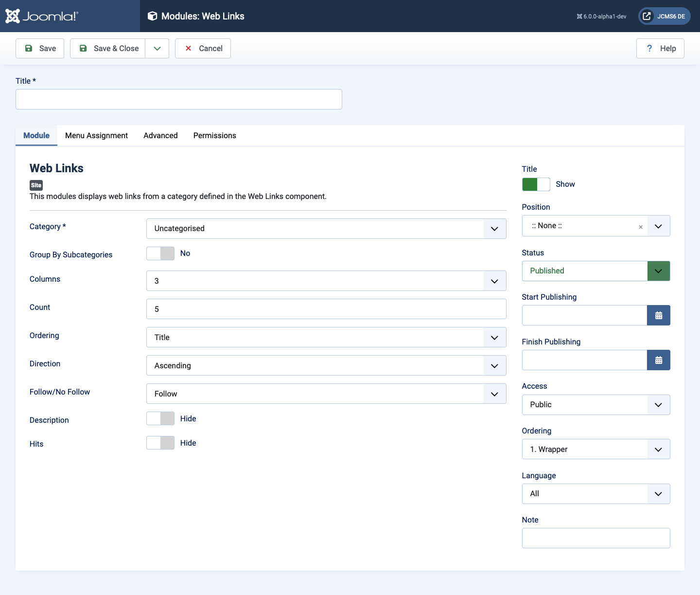Click the 'Group By Subcategories' label
Screen dimensions: 700x595
pyautogui.click(x=71, y=254)
